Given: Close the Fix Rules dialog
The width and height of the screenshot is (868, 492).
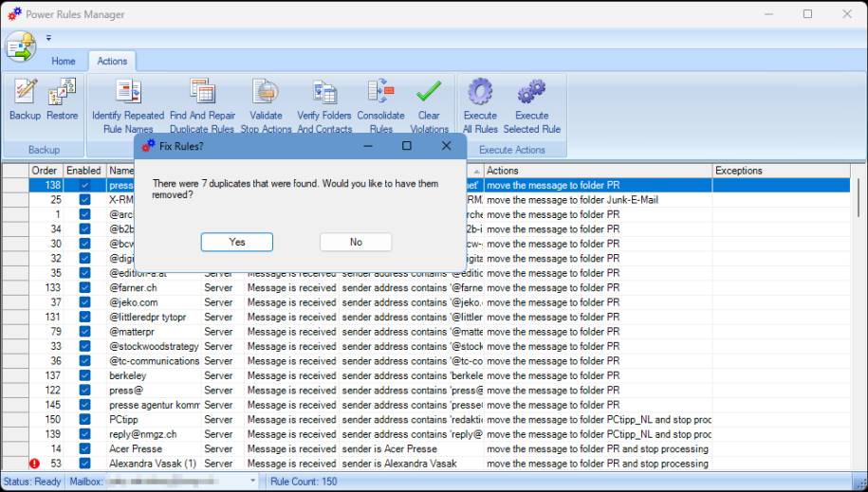Looking at the screenshot, I should click(446, 146).
